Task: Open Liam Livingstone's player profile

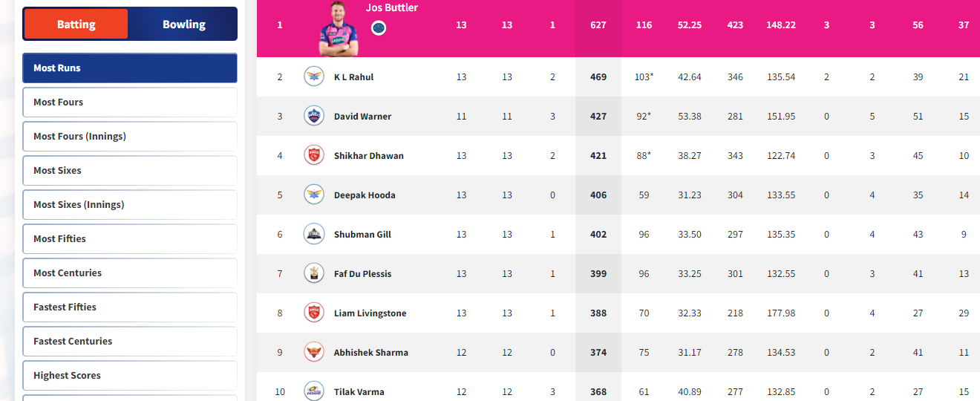Action: click(x=370, y=313)
